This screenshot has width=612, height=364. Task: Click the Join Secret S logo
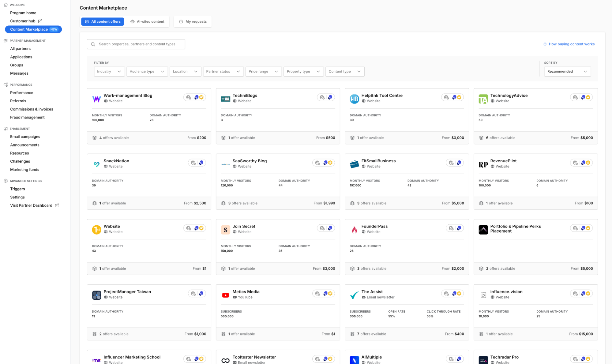225,230
